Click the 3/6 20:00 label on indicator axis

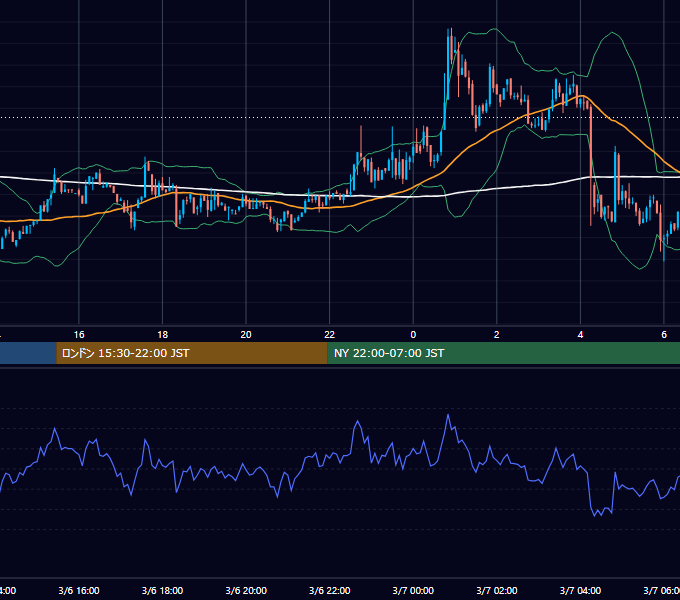click(x=246, y=590)
